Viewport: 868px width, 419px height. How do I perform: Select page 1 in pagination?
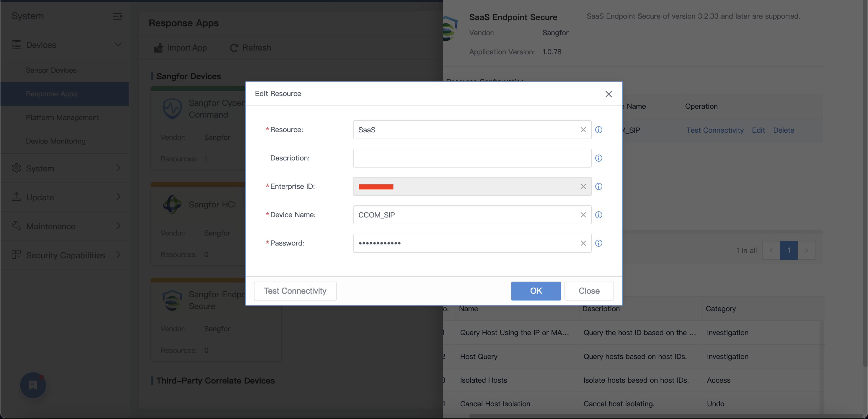tap(789, 250)
